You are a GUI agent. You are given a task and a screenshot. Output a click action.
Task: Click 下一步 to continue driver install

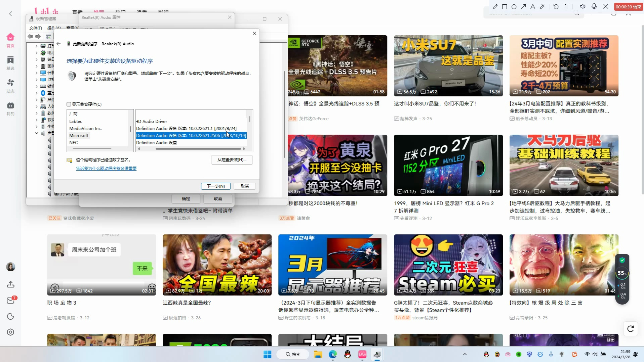(216, 186)
